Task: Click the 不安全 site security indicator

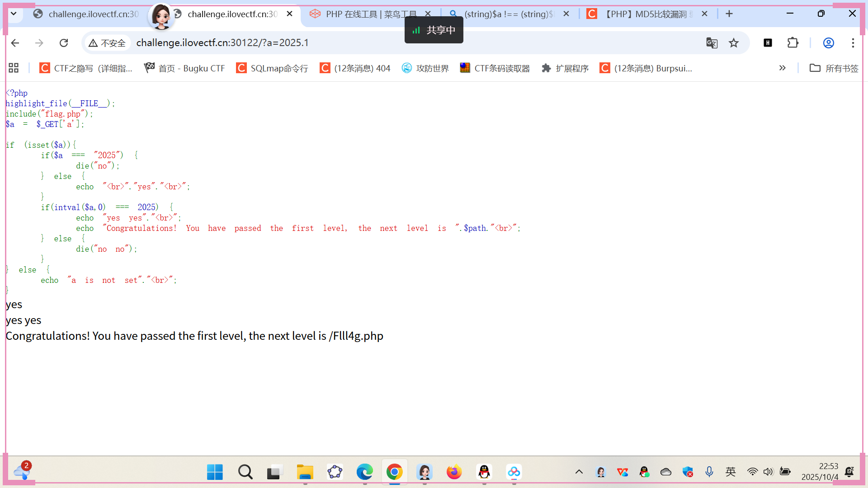Action: [108, 43]
